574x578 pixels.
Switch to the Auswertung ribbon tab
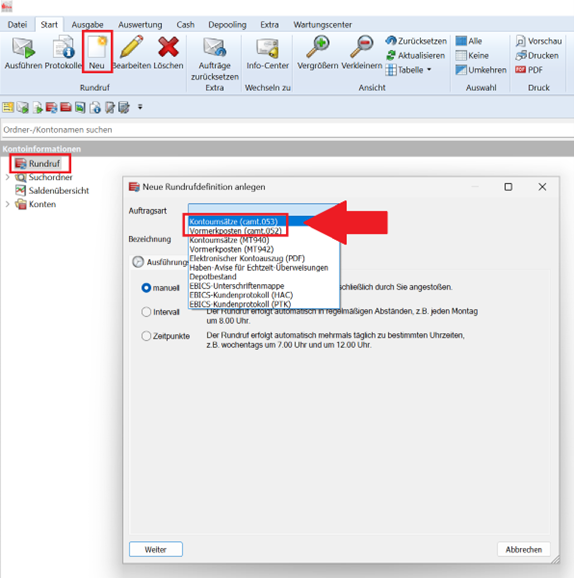[140, 25]
